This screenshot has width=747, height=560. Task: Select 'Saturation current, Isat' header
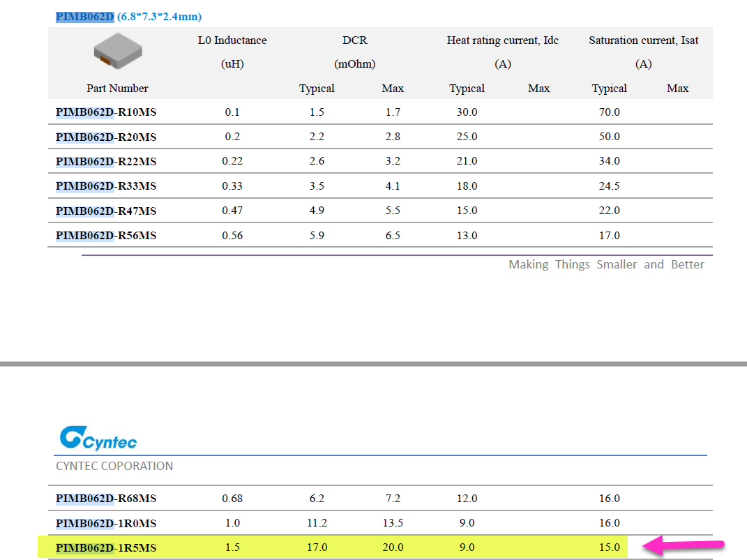[x=644, y=40]
